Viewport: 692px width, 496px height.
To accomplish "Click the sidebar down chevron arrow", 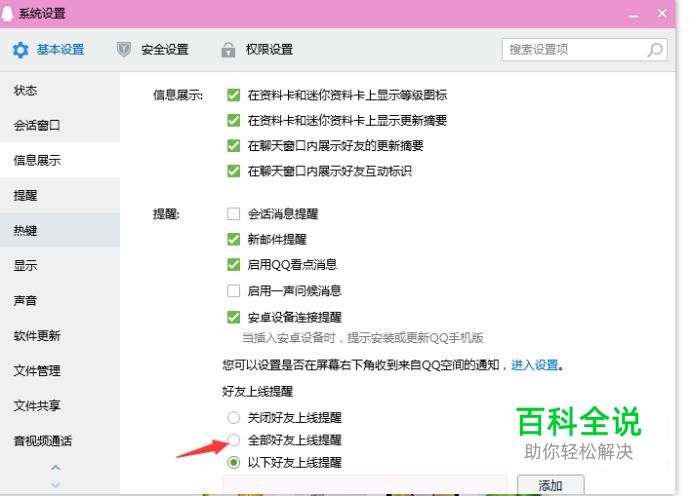I will 56,485.
